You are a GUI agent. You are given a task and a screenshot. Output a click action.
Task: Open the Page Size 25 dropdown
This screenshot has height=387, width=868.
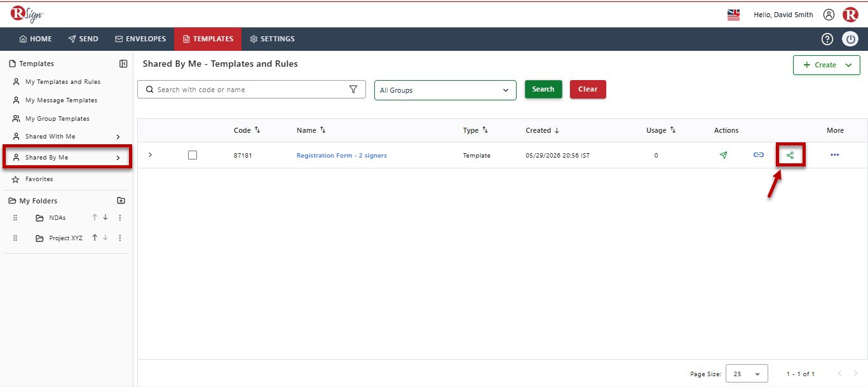tap(747, 374)
